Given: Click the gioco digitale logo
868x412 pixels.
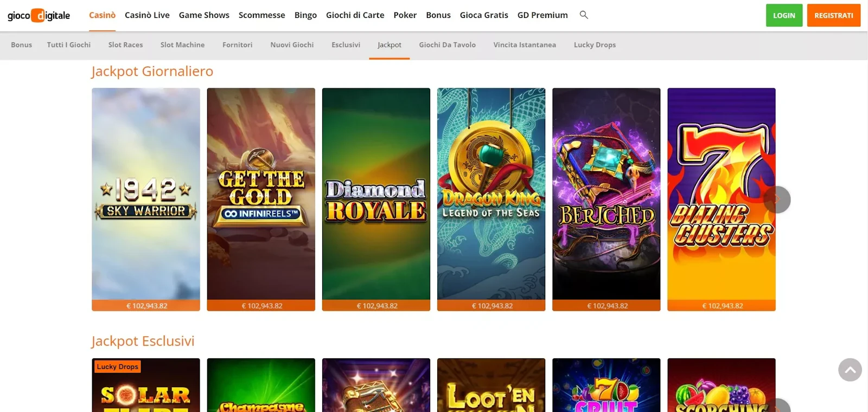Looking at the screenshot, I should 39,15.
